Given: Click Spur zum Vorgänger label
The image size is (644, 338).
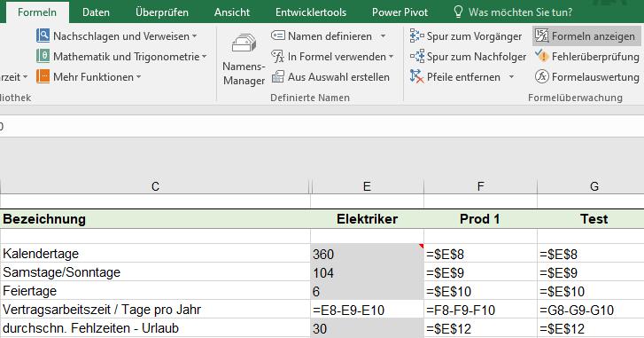Looking at the screenshot, I should pyautogui.click(x=474, y=36).
